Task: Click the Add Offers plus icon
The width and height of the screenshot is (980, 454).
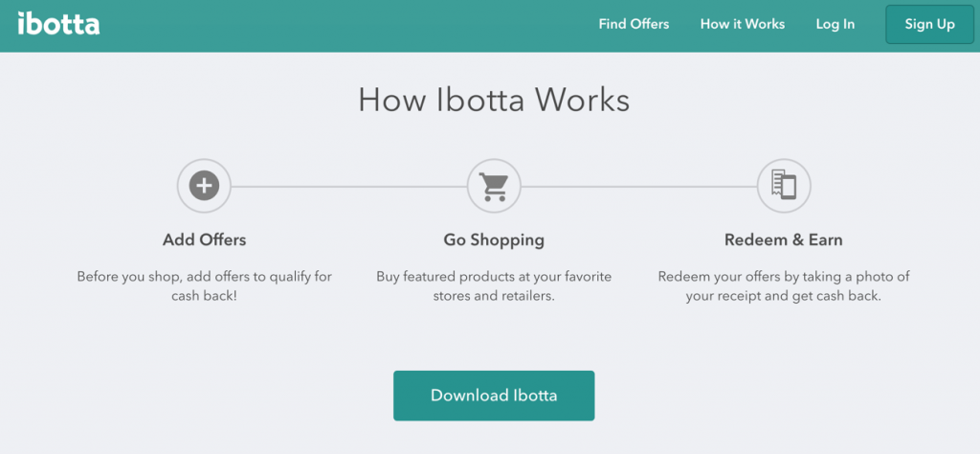Action: (205, 186)
